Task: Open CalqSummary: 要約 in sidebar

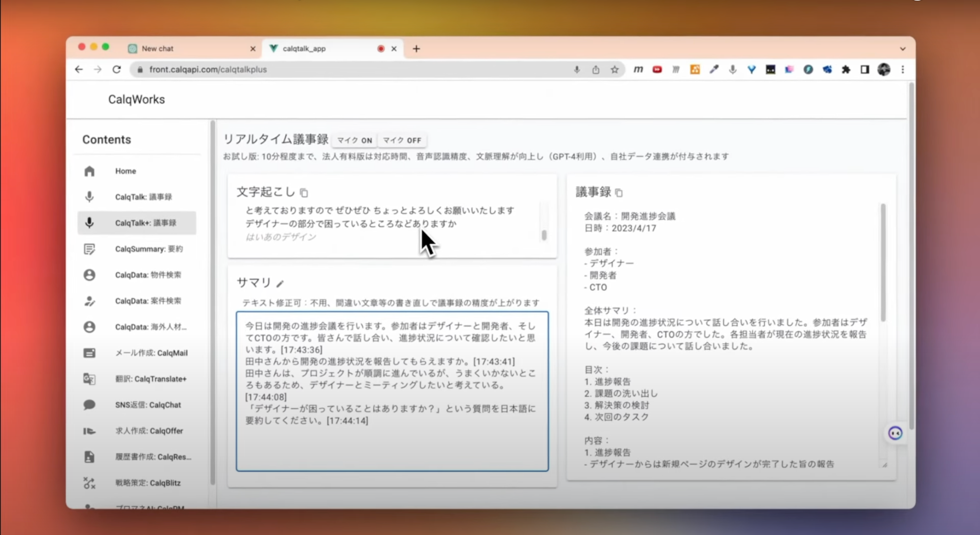Action: click(x=149, y=249)
